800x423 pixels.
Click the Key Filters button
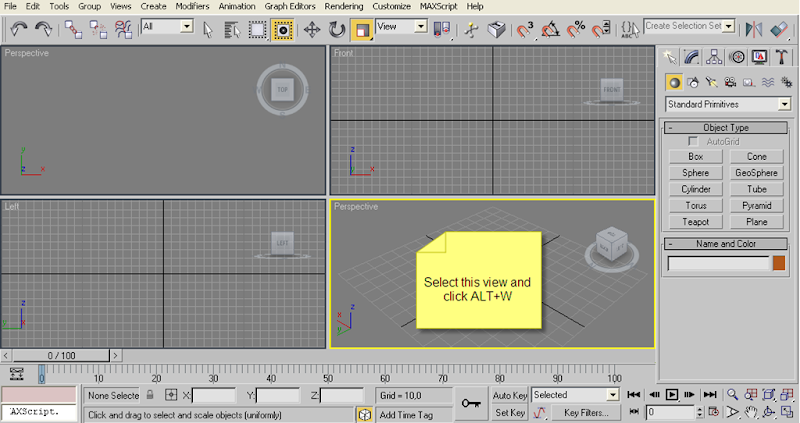586,412
